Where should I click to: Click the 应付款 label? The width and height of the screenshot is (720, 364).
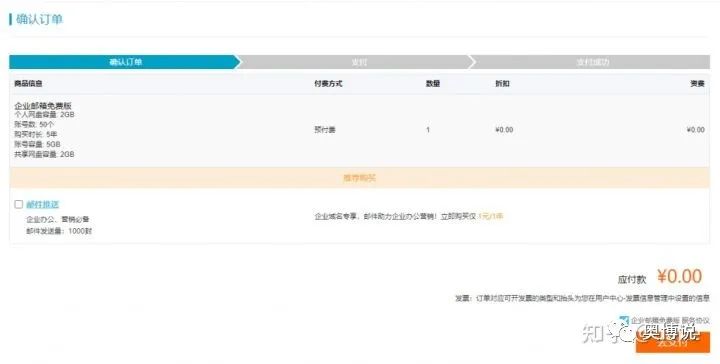(631, 279)
